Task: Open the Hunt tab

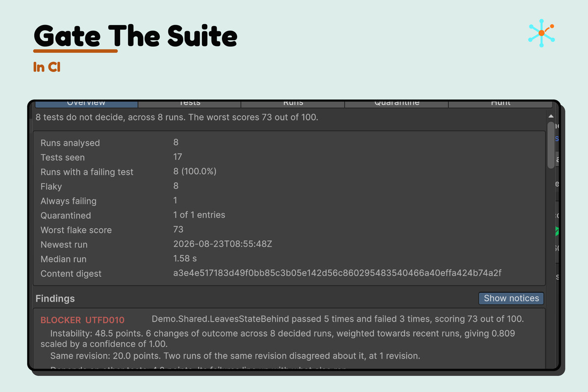Action: tap(500, 104)
